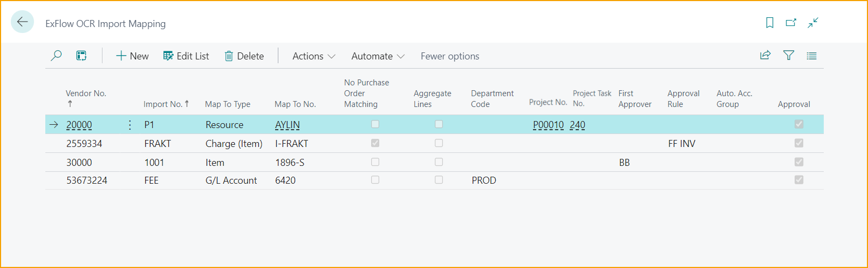Click the analyze view icon beside search
Image resolution: width=868 pixels, height=268 pixels.
tap(81, 56)
